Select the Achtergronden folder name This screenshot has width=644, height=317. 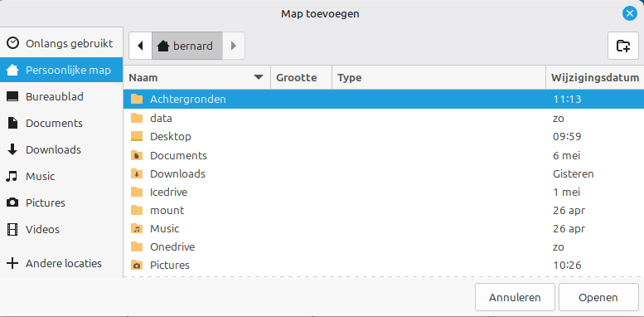point(187,99)
